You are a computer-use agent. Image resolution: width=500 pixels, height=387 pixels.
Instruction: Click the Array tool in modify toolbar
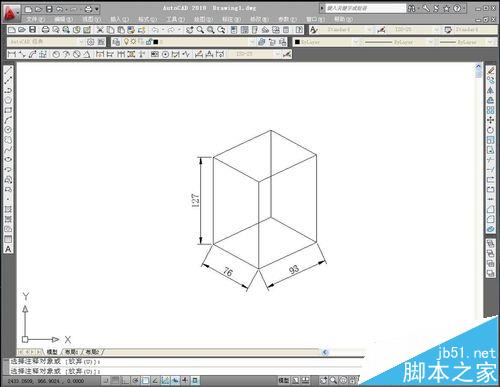click(x=490, y=110)
